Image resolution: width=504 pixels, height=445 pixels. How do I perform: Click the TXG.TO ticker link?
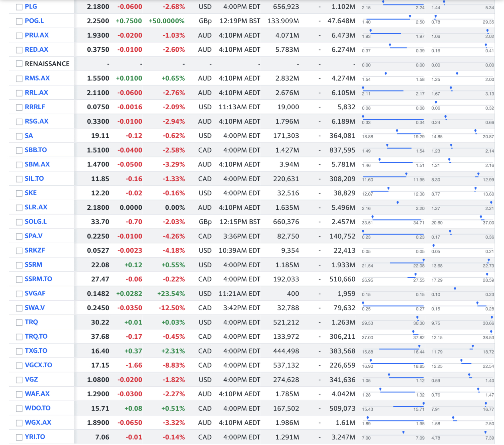tap(36, 351)
